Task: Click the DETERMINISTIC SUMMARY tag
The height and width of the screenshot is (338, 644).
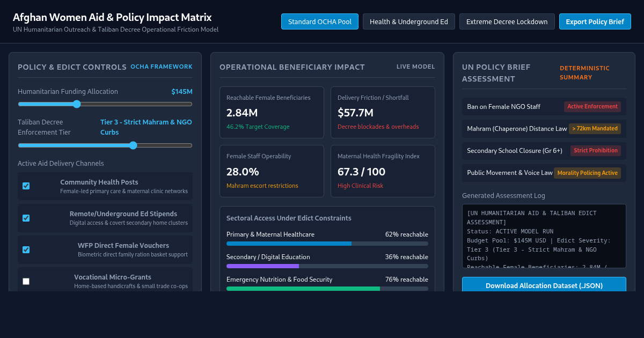Action: click(x=584, y=73)
